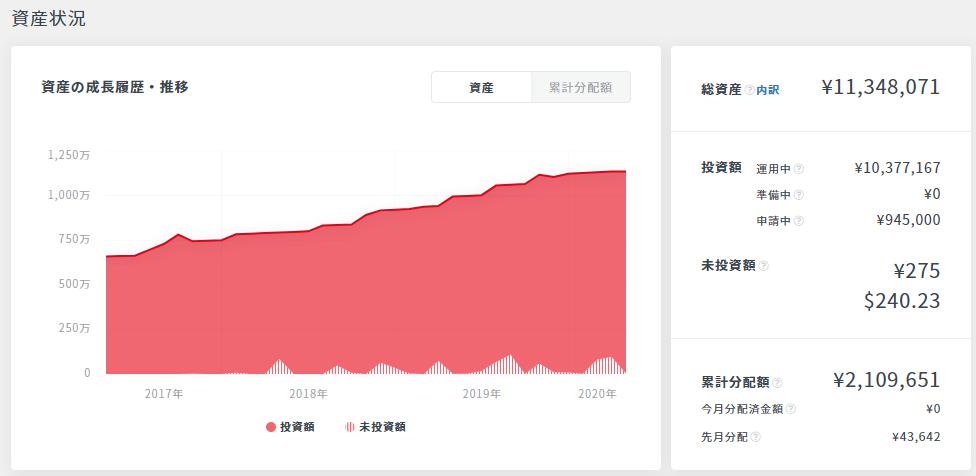The width and height of the screenshot is (976, 476).
Task: Click the 資産状況 page heading
Action: click(49, 19)
